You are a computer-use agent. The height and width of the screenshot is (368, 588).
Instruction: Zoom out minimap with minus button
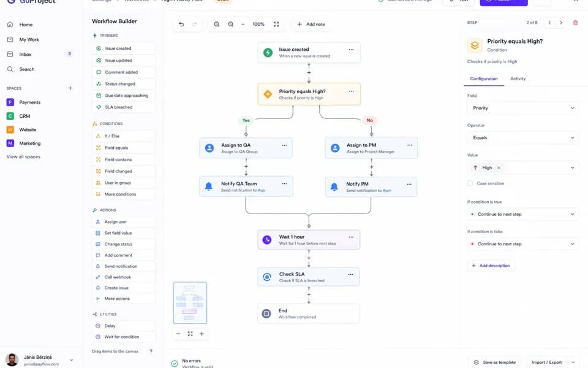coord(178,334)
